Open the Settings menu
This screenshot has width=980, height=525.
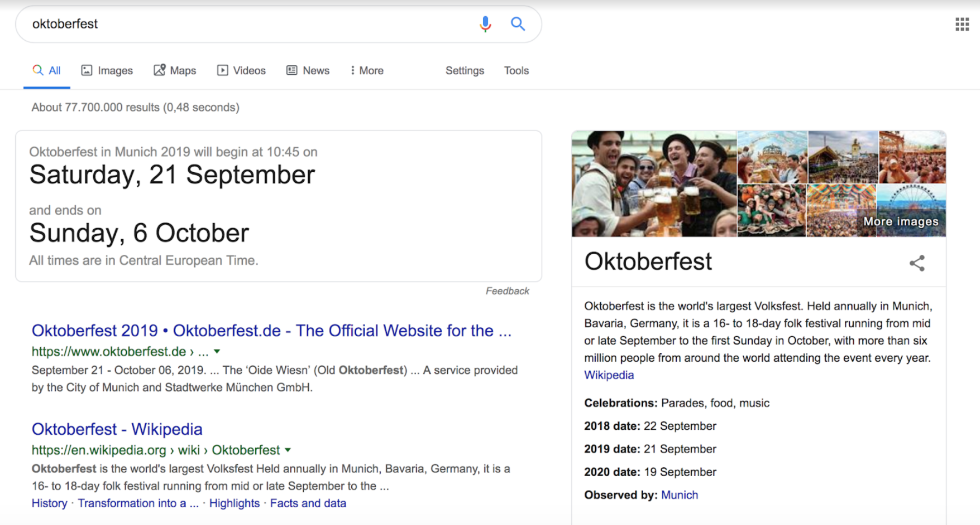(465, 71)
